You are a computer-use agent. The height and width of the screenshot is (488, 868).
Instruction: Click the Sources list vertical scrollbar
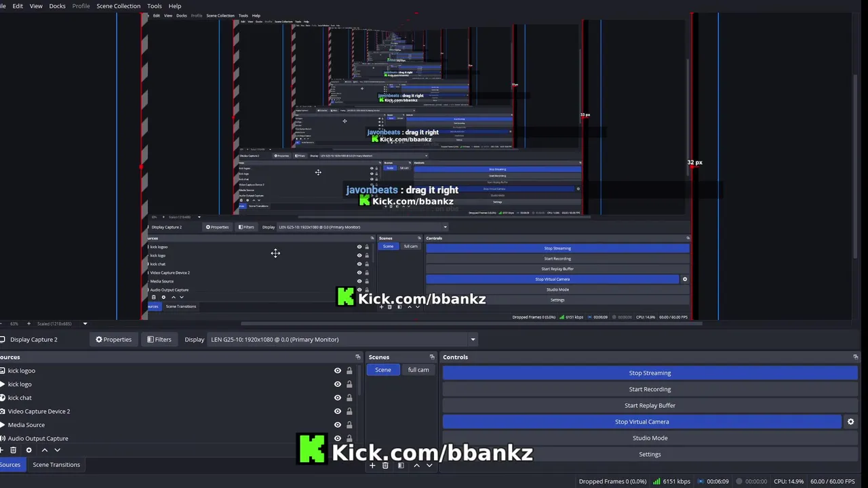[x=360, y=381]
